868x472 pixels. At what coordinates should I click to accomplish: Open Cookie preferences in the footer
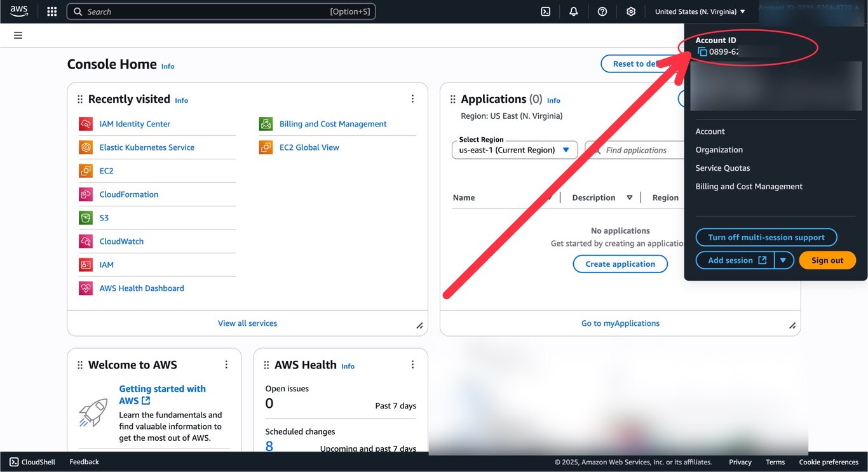click(x=829, y=462)
